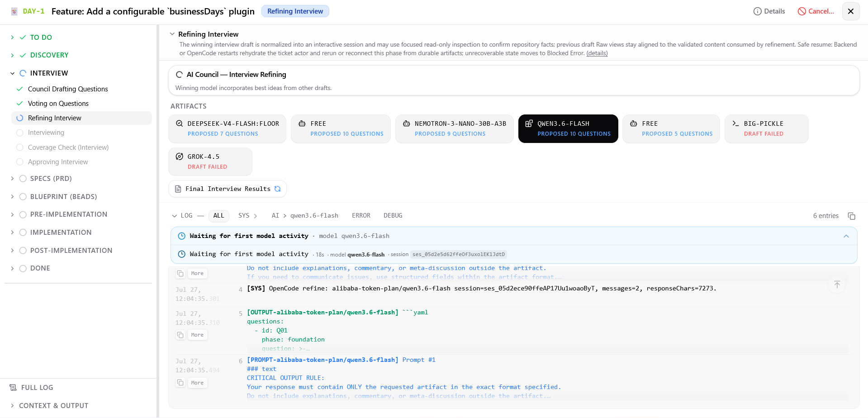Image resolution: width=868 pixels, height=418 pixels.
Task: Collapse the LOG panel chevron
Action: click(175, 216)
